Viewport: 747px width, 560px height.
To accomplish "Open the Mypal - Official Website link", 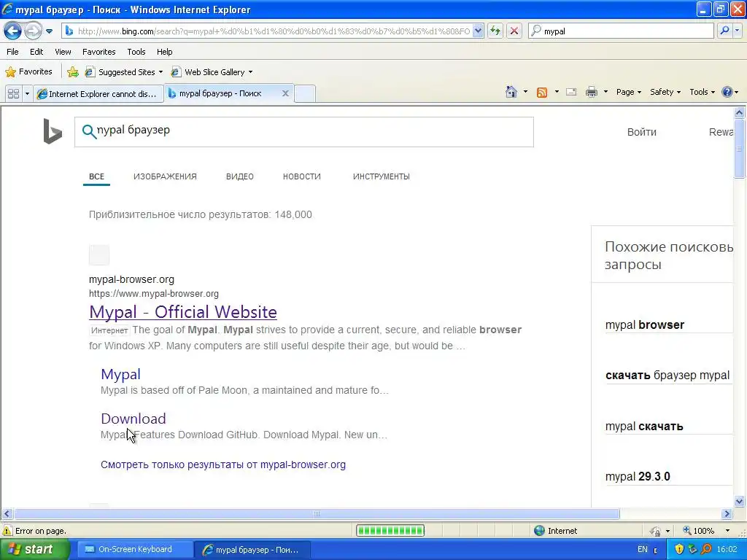I will click(183, 312).
